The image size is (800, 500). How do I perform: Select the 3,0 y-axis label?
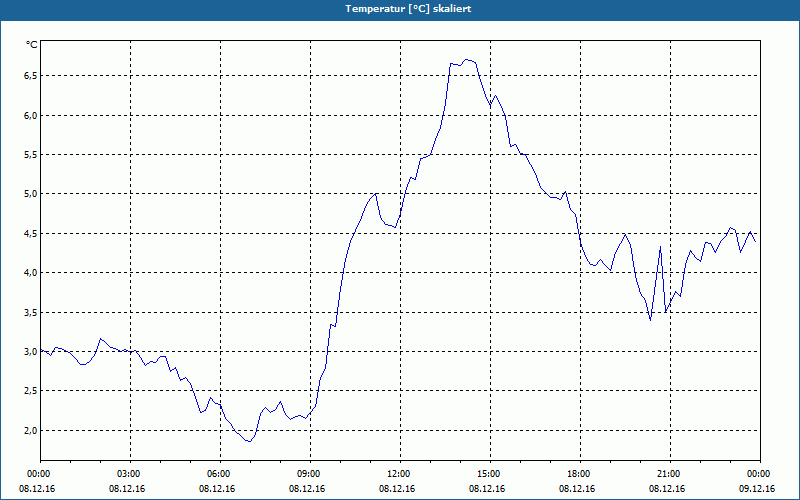[x=31, y=352]
